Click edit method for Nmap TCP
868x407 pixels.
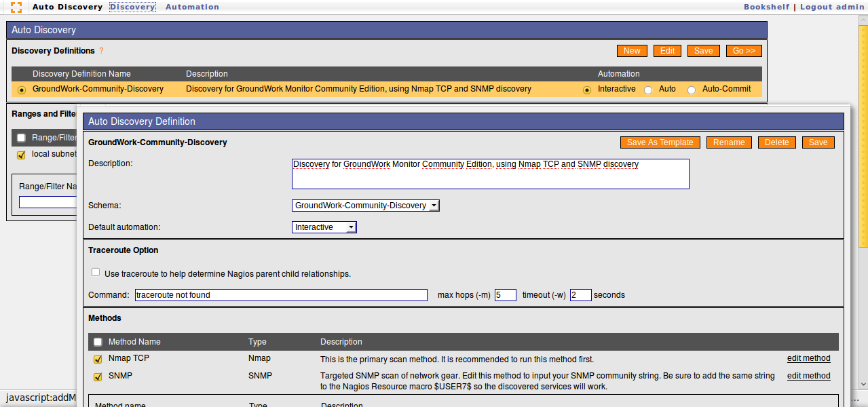click(808, 358)
